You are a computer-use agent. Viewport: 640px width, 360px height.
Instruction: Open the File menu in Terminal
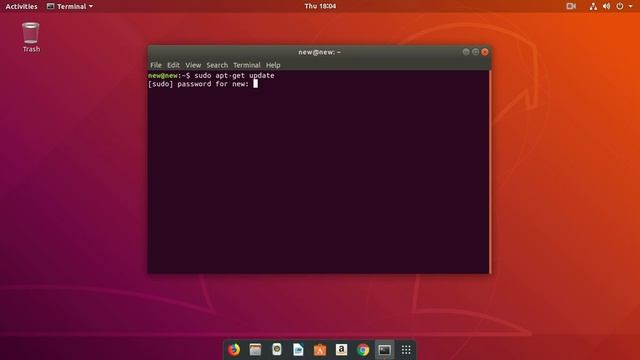(x=156, y=65)
